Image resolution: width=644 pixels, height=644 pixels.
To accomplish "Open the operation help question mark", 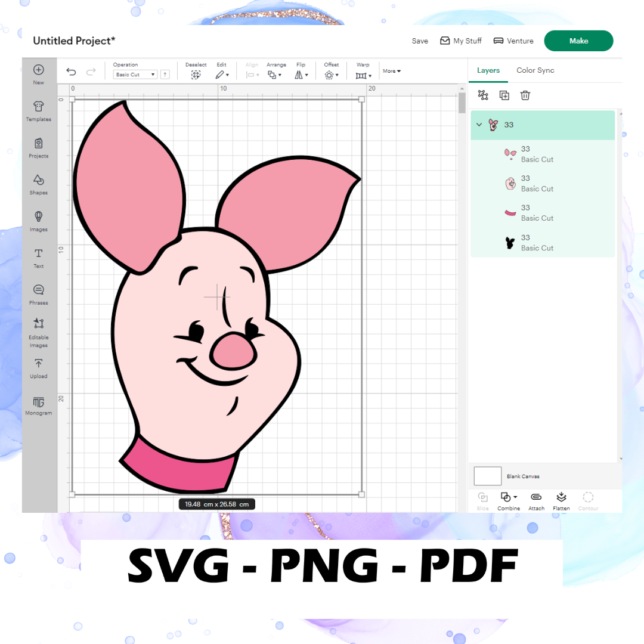I will (165, 75).
